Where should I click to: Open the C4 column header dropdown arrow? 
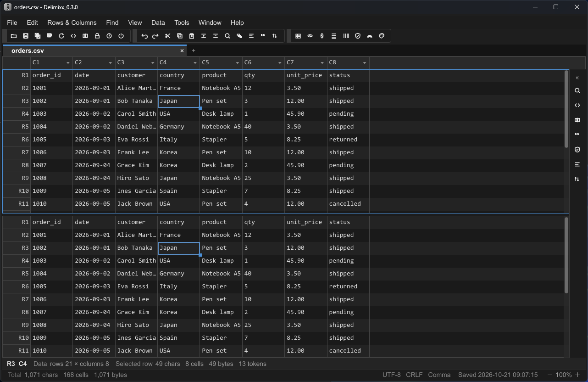[x=195, y=62]
